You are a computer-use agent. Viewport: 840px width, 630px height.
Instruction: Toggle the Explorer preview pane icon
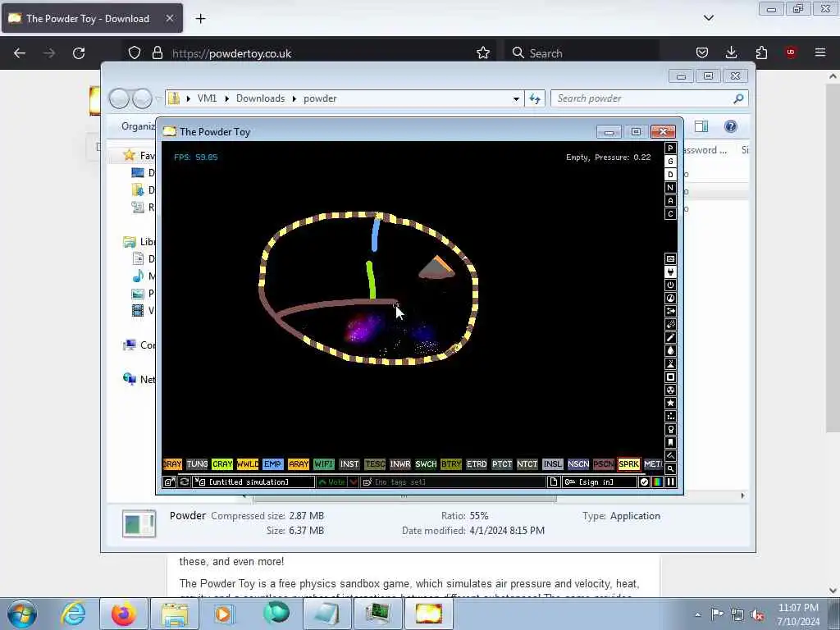701,126
